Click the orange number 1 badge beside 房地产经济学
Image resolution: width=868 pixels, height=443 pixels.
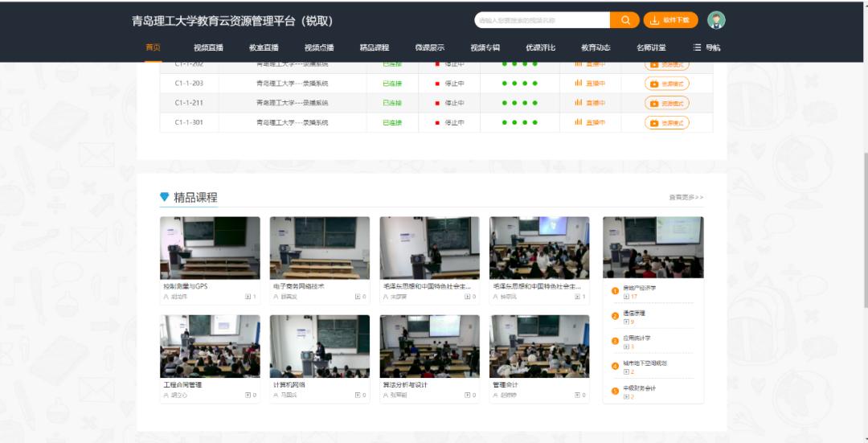[x=615, y=290]
